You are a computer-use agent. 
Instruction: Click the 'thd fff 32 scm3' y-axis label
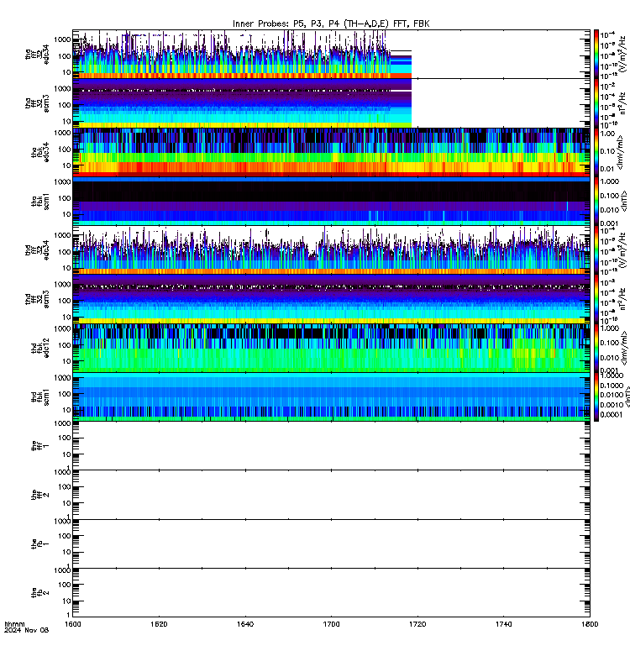click(37, 299)
